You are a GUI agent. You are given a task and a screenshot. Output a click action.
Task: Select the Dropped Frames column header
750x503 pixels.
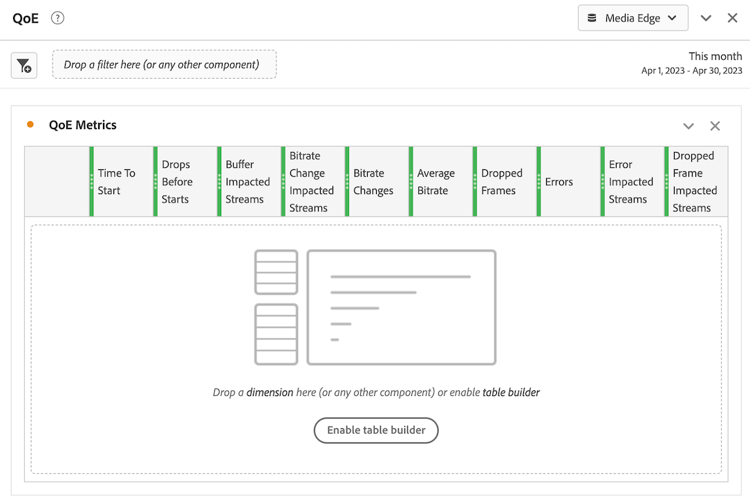505,182
